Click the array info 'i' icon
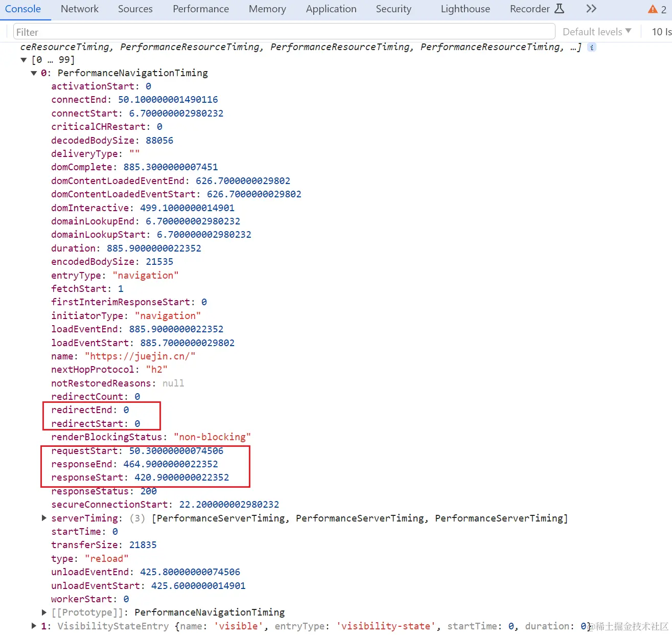 point(591,47)
